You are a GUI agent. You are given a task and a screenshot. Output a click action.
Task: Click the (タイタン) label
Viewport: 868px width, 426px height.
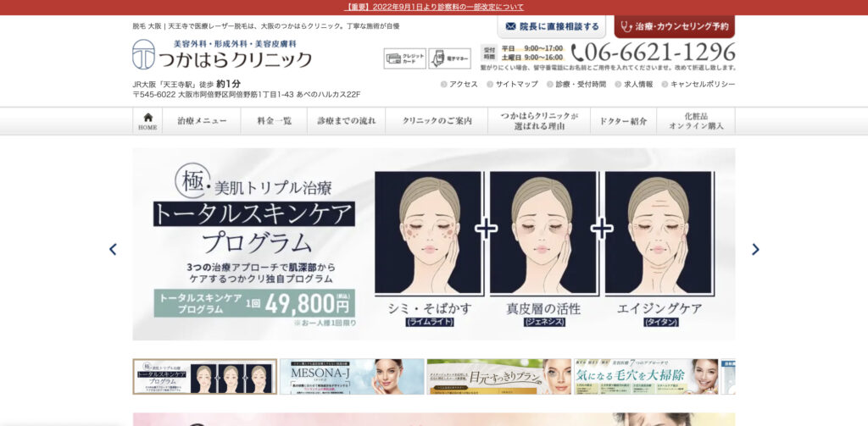pyautogui.click(x=661, y=322)
